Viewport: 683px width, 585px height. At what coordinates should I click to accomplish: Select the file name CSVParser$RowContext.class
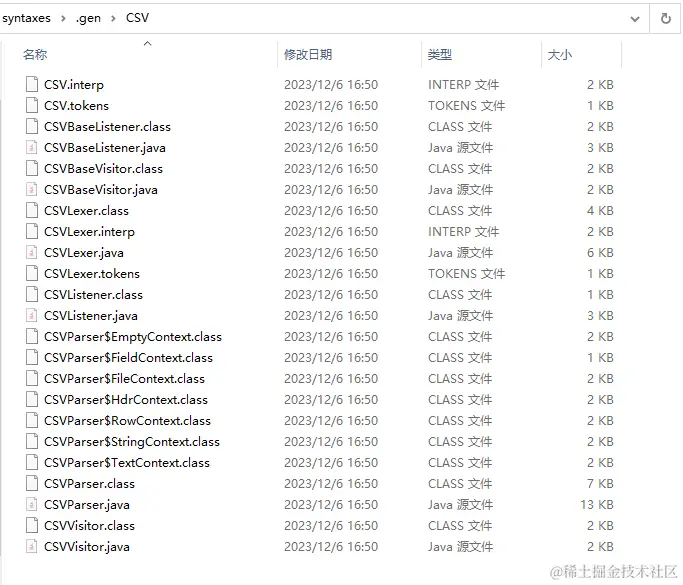tap(127, 421)
